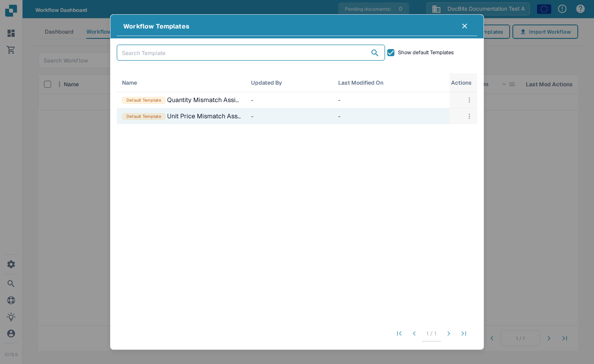Go to last page in templates dialog
This screenshot has width=594, height=364.
tap(464, 334)
